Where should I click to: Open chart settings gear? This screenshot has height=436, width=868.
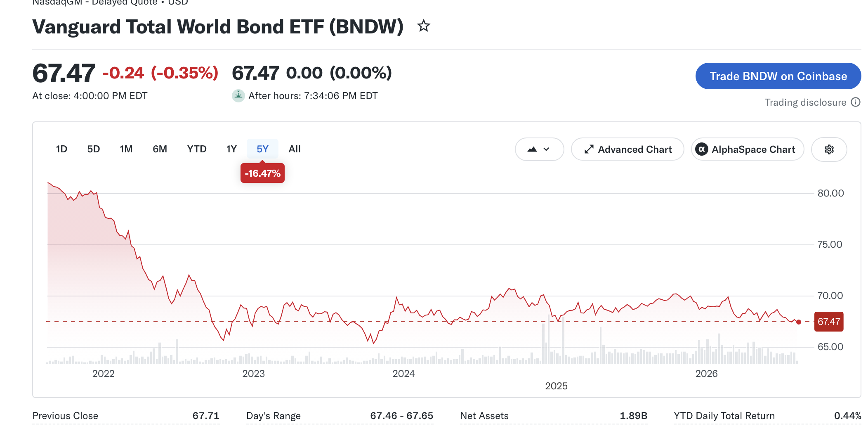[x=829, y=149]
